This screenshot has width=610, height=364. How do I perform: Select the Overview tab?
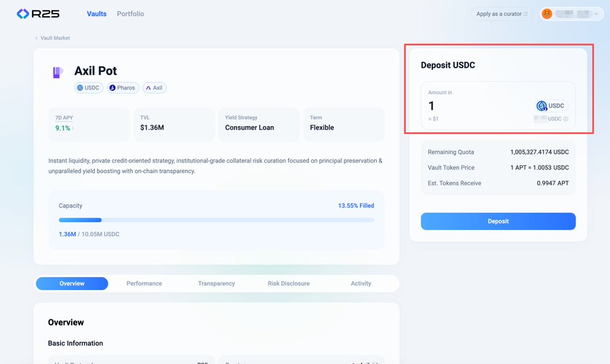coord(72,283)
